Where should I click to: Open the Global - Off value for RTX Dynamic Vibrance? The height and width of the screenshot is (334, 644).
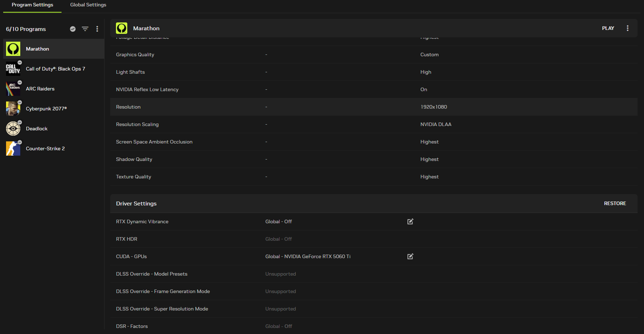click(x=278, y=221)
